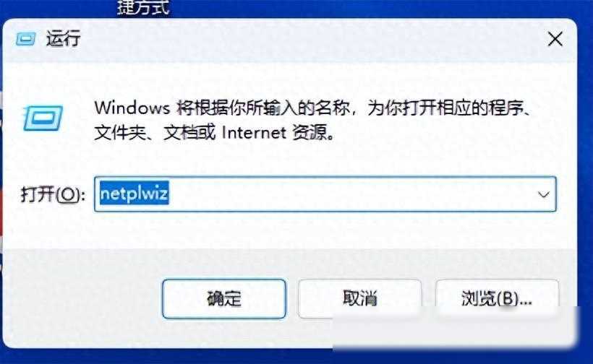Image resolution: width=593 pixels, height=364 pixels.
Task: Expand the 打开 combo box dropdown arrow
Action: (543, 194)
